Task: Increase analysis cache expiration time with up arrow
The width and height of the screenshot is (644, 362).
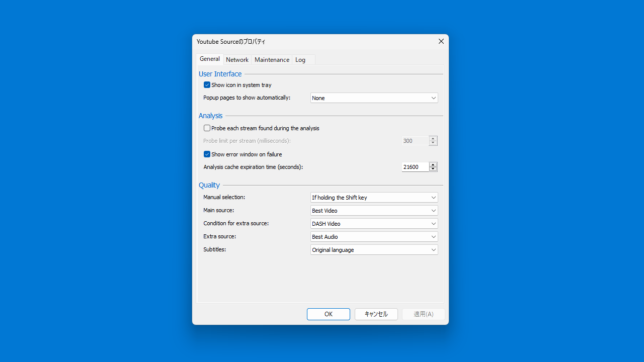Action: [x=433, y=164]
